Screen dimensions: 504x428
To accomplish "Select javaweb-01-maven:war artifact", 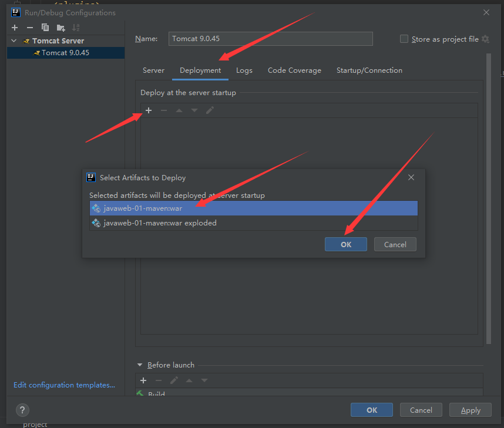I will coord(254,208).
